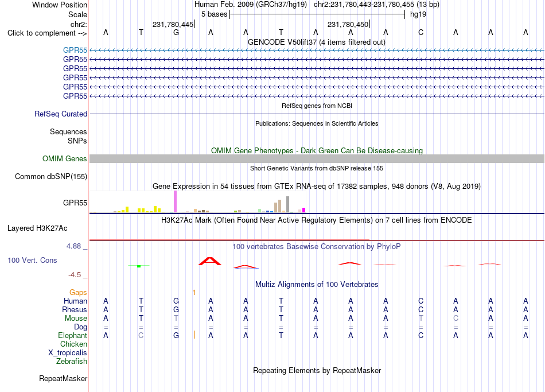Viewport: 545px width, 392px height.
Task: Click the SNPs label of Publications track
Action: point(77,141)
